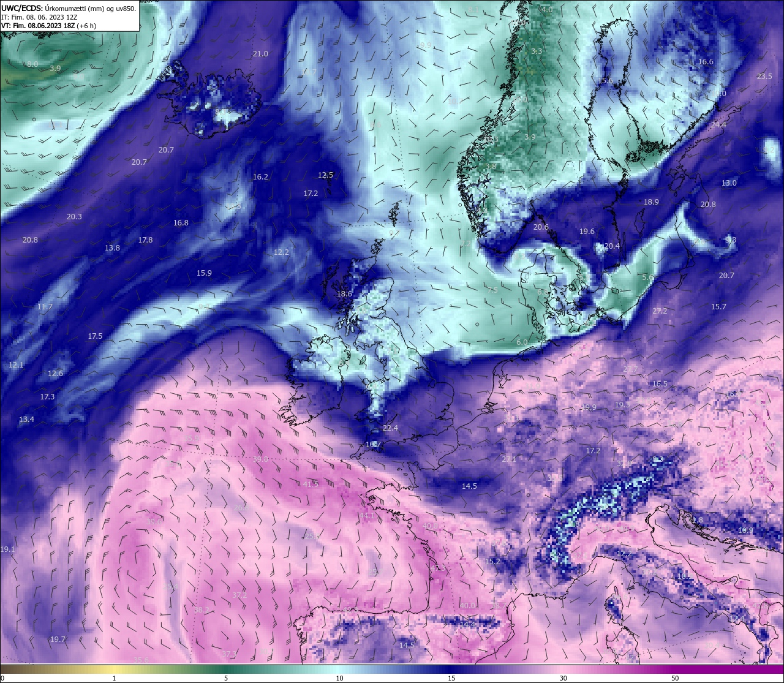Click the 0 label on the colour scale
This screenshot has height=683, width=784.
pyautogui.click(x=2, y=678)
